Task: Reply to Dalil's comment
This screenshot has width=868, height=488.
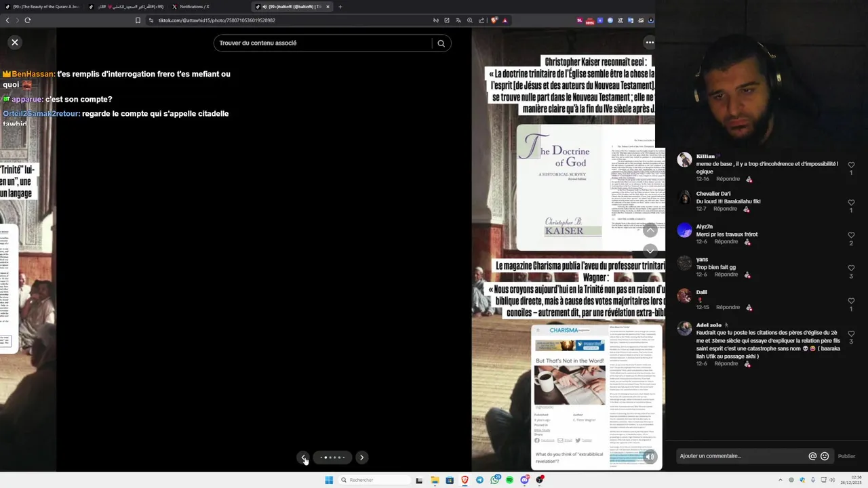Action: tap(728, 307)
